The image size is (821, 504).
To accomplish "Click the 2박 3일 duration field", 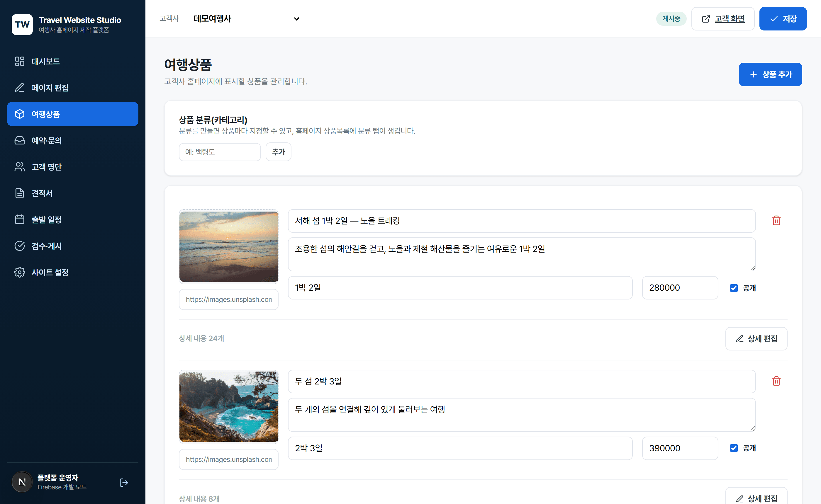I will (460, 448).
